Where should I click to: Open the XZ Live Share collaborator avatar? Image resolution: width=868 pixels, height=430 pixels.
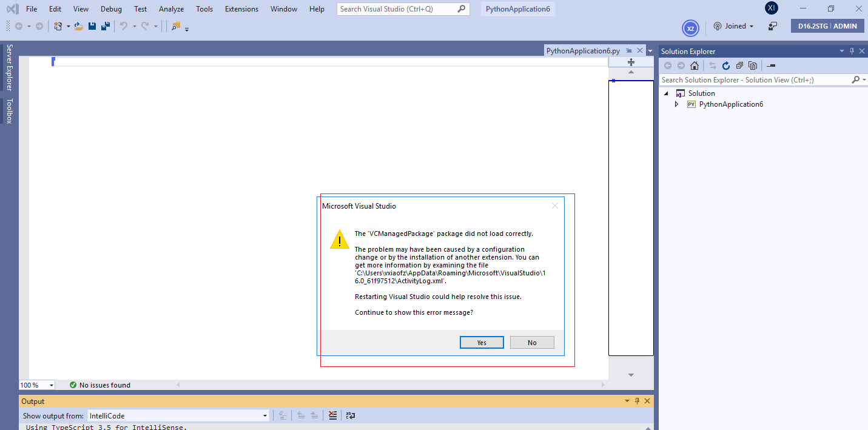pyautogui.click(x=690, y=28)
